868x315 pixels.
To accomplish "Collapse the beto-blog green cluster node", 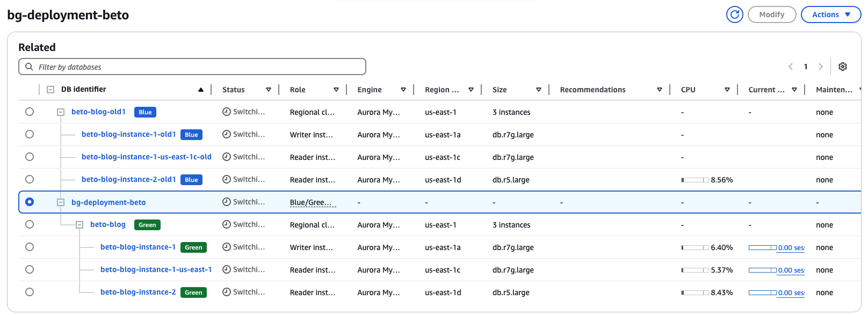I will point(79,225).
